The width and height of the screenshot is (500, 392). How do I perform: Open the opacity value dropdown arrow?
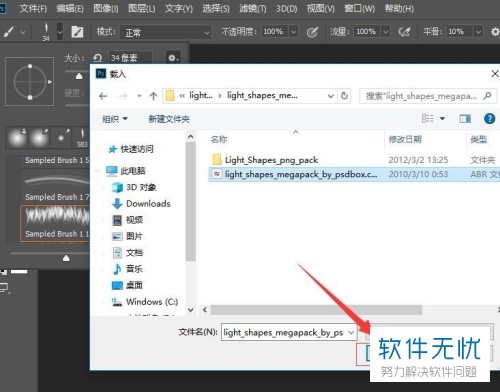(293, 32)
